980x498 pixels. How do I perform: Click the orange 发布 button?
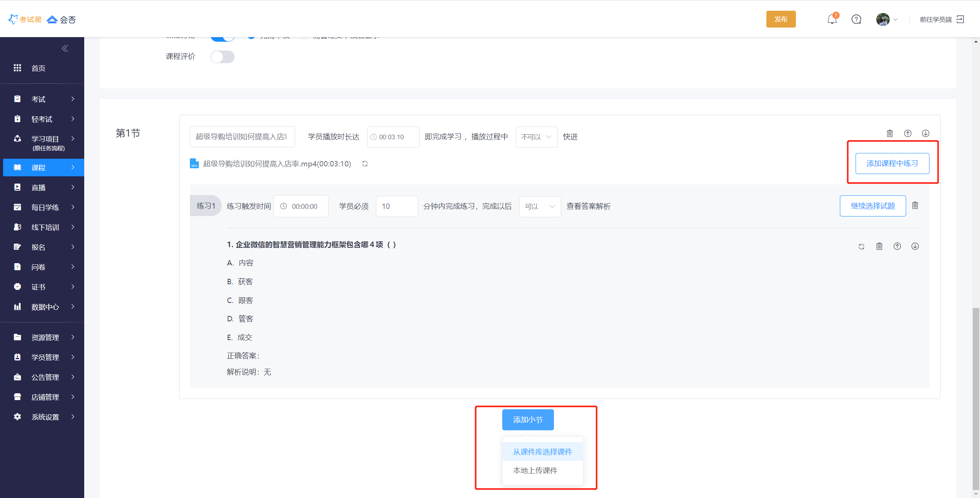tap(781, 19)
